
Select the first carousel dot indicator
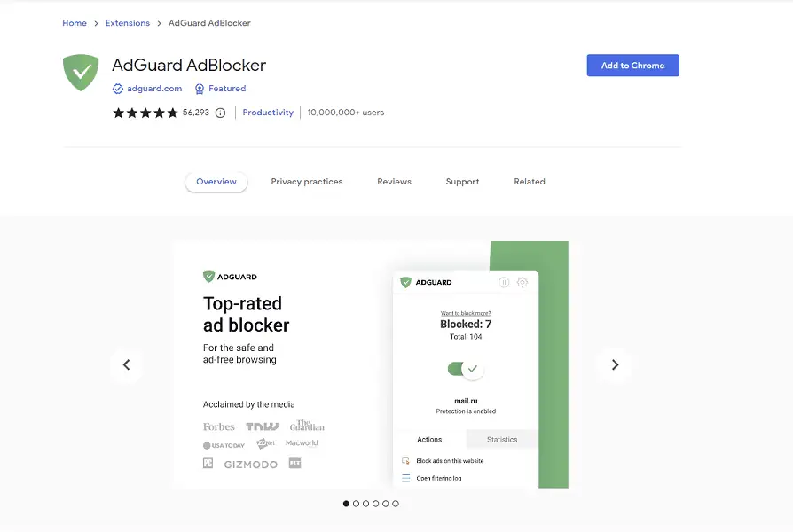coord(346,504)
